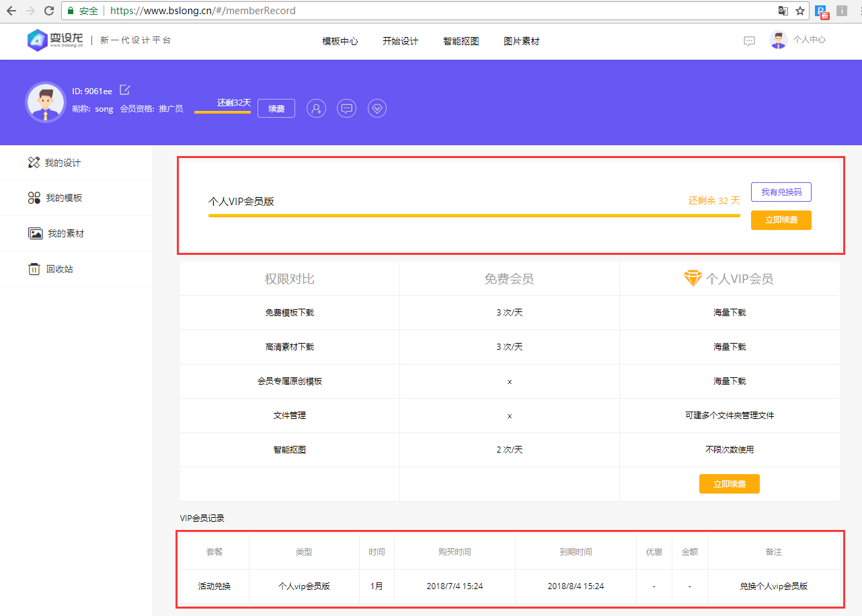Image resolution: width=862 pixels, height=616 pixels.
Task: Click the 变设龙 logo in the header
Action: click(56, 40)
